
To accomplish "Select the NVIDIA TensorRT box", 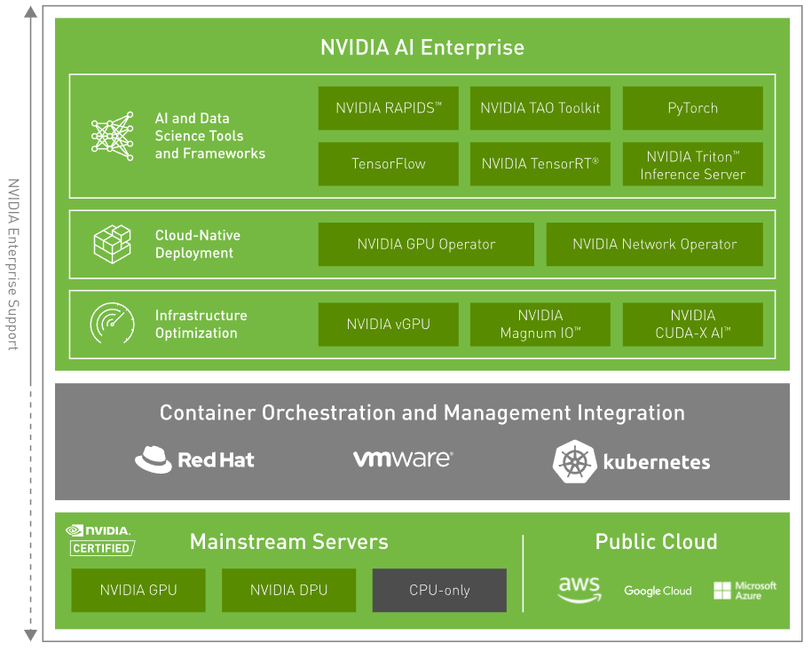I will [540, 164].
